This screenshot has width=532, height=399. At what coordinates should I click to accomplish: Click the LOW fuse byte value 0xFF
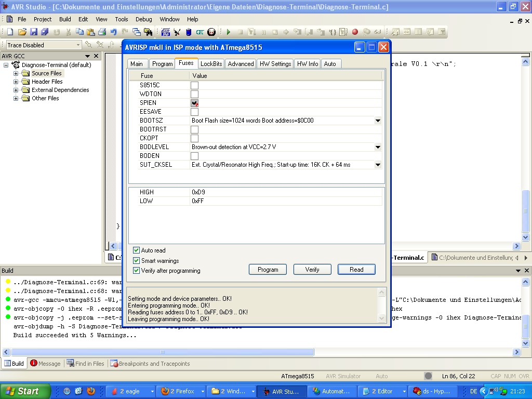(x=198, y=201)
